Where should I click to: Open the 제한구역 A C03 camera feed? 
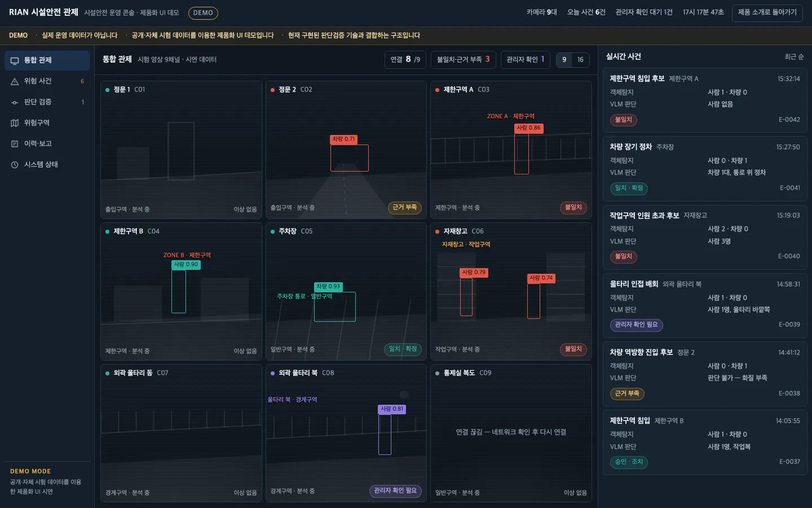point(511,150)
